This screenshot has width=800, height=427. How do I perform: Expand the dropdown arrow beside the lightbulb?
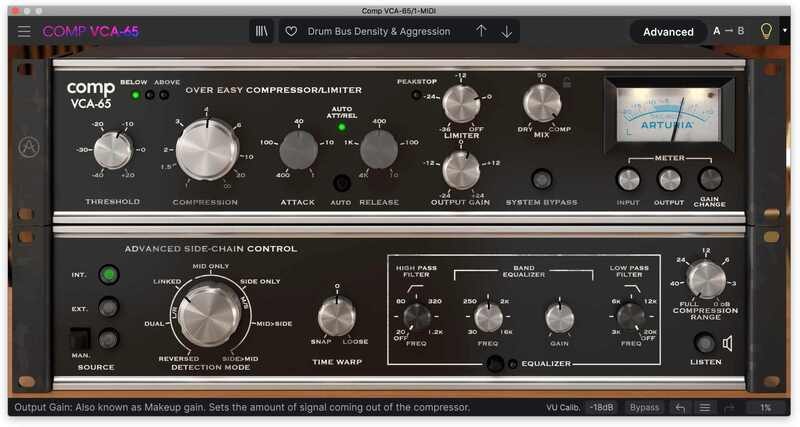click(786, 31)
